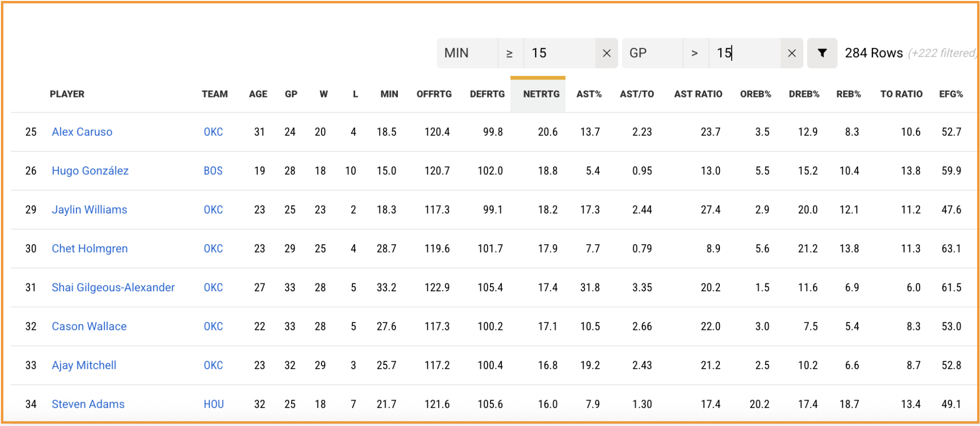Sort table by NETRTG column
Screen dimensions: 980x426
[x=541, y=94]
